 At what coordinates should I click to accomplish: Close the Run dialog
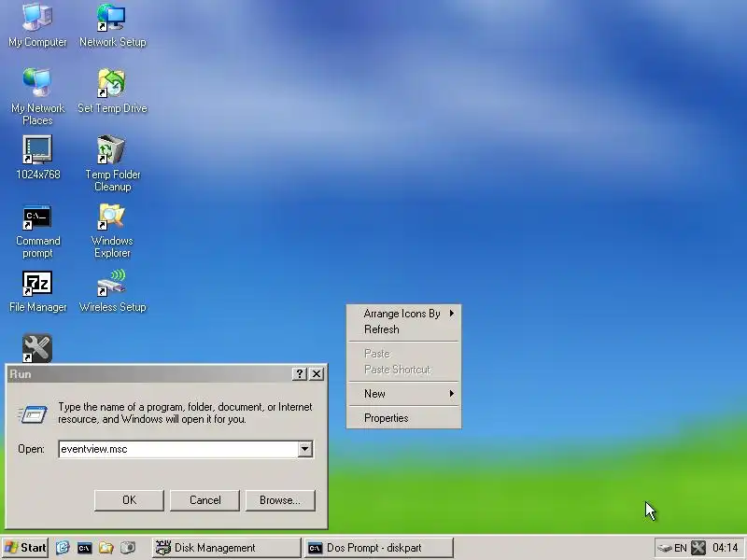click(x=317, y=374)
